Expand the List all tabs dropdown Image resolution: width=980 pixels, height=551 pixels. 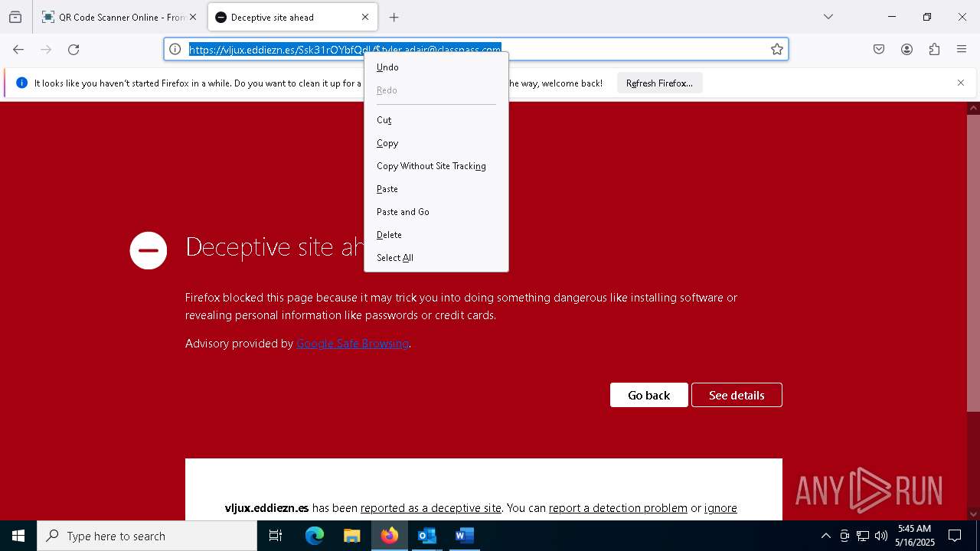coord(828,17)
